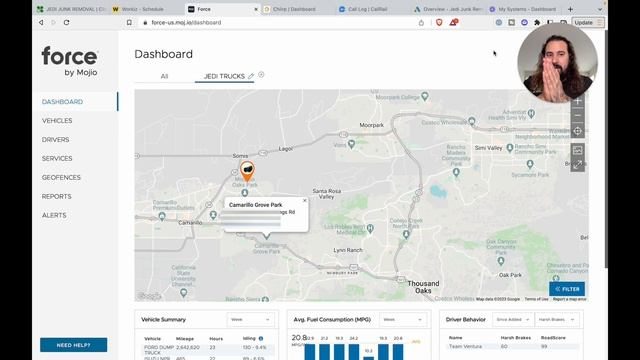This screenshot has height=360, width=640.
Task: Go to REPORTS in the sidebar
Action: click(x=57, y=196)
